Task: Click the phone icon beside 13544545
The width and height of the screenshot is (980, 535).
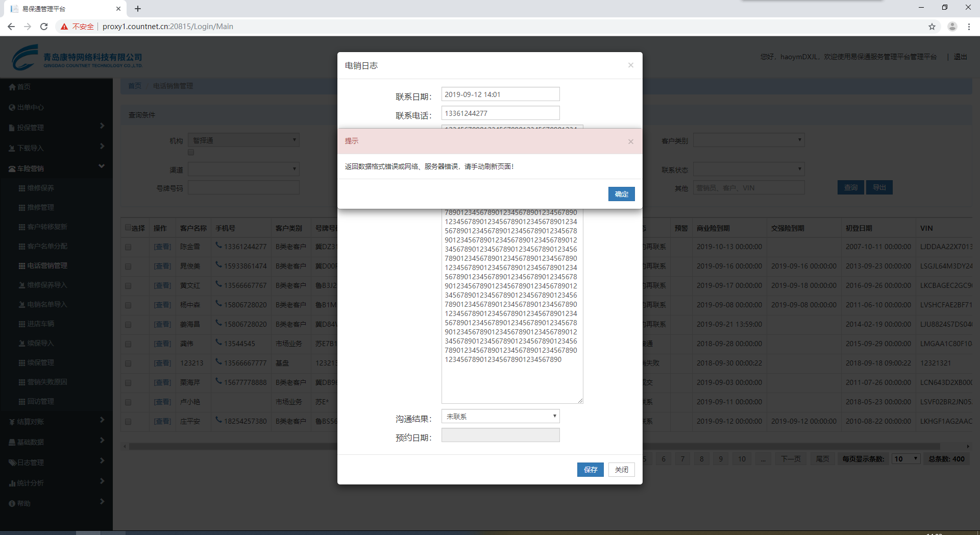Action: 218,343
